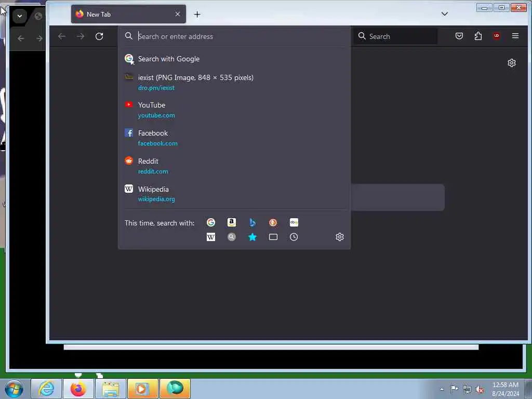Open uBlock Origin extension icon
Image resolution: width=532 pixels, height=399 pixels.
496,36
